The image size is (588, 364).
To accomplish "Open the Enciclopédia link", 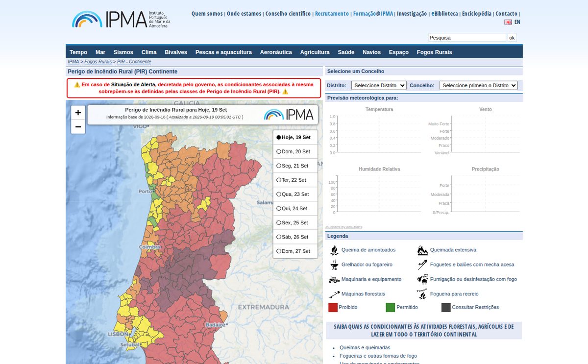I will (x=477, y=14).
